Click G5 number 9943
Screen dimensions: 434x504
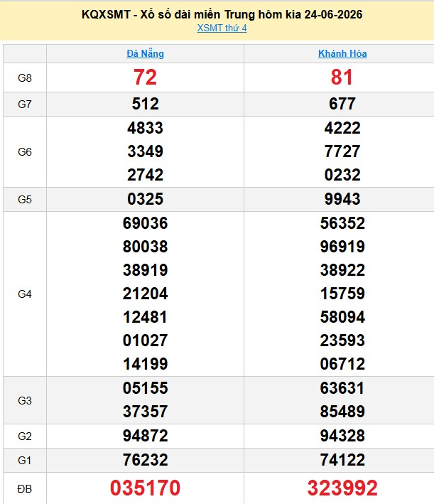(342, 199)
